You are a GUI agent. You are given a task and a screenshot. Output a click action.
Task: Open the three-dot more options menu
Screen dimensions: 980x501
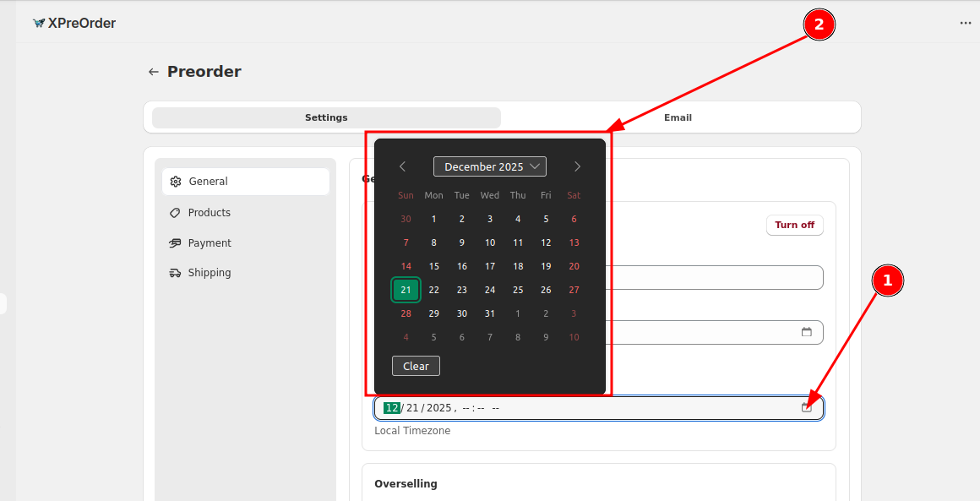click(x=966, y=23)
